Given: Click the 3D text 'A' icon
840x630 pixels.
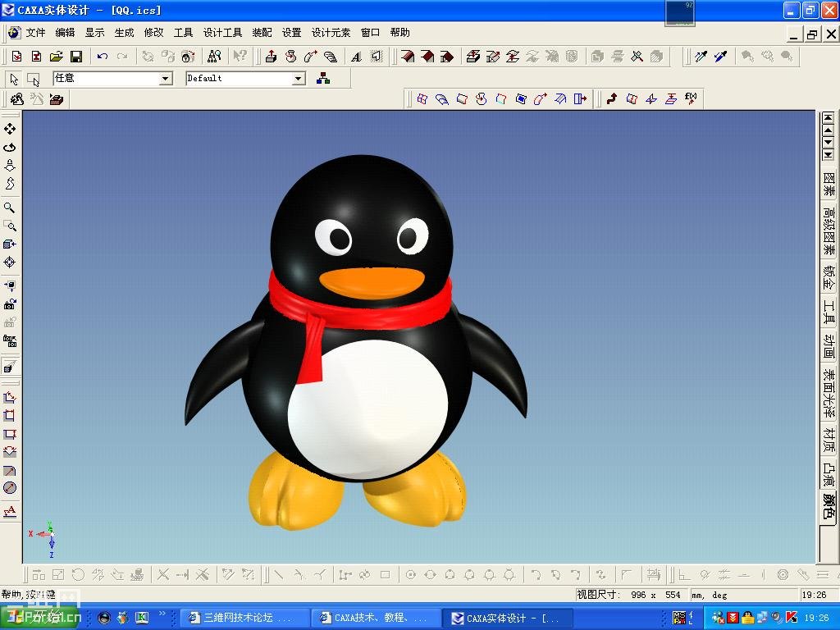Looking at the screenshot, I should pos(356,57).
